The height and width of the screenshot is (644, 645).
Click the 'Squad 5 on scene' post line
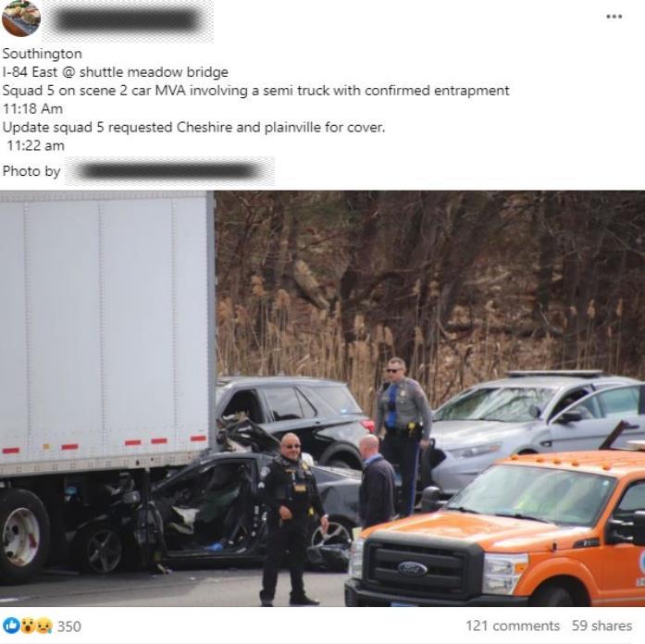tap(255, 90)
